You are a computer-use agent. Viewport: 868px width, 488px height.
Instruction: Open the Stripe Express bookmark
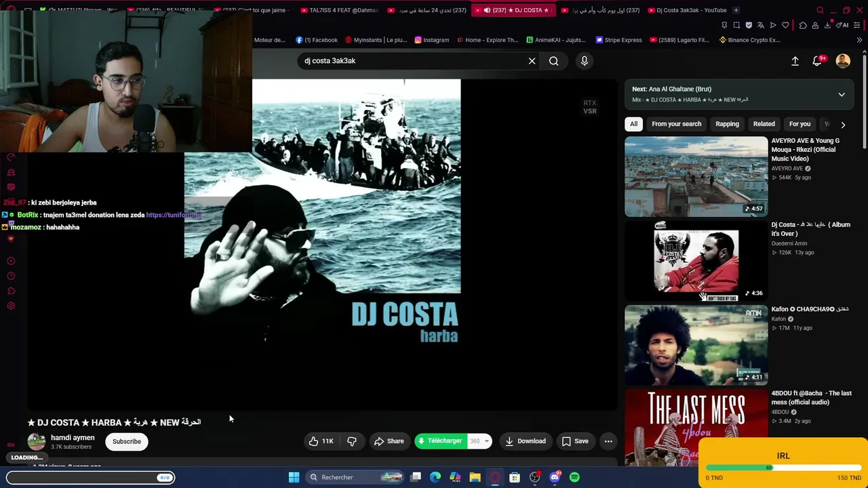click(x=618, y=40)
